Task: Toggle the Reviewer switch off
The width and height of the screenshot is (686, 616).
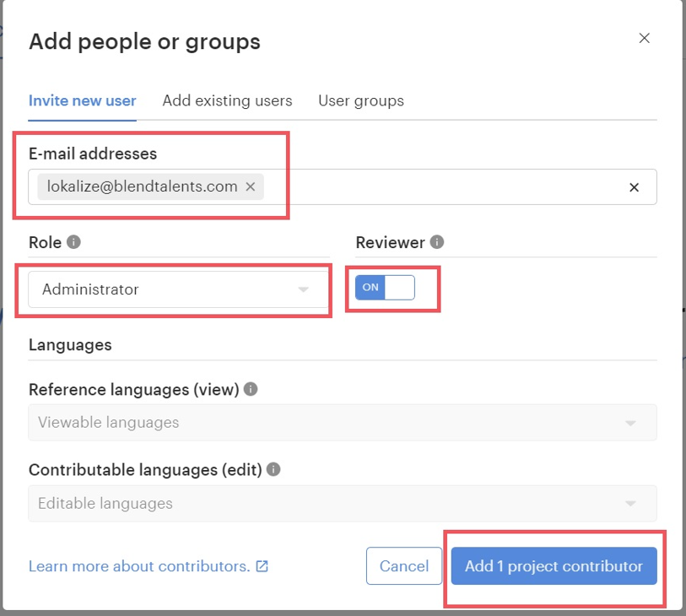Action: [385, 288]
